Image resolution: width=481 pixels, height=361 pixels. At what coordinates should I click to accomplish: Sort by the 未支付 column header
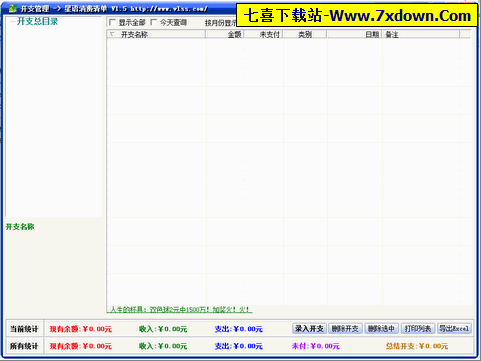click(x=264, y=34)
